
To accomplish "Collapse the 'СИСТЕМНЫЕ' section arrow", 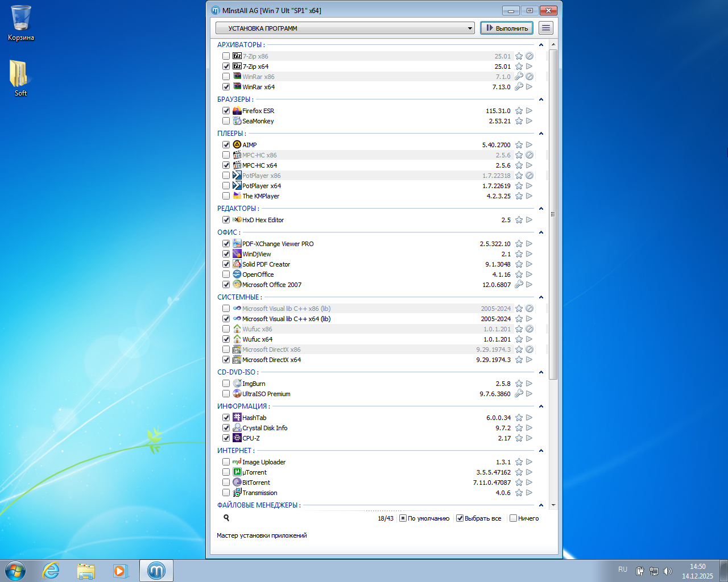I will coord(541,297).
